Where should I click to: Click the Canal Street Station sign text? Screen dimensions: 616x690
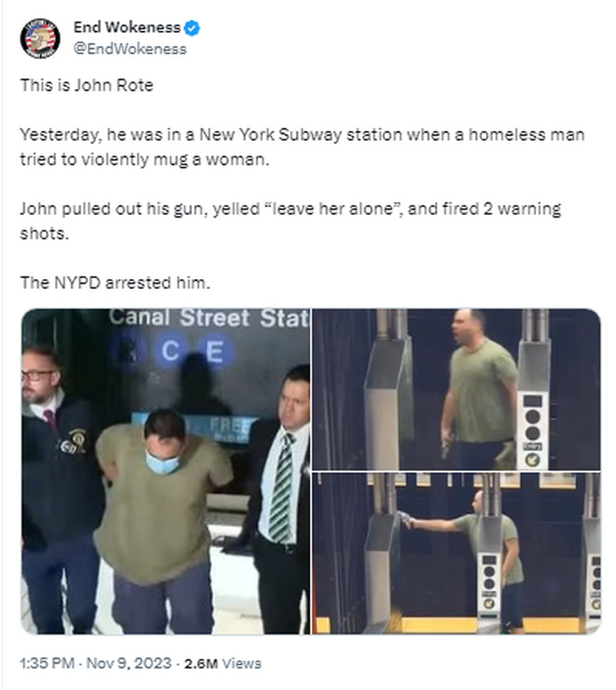[x=209, y=318]
